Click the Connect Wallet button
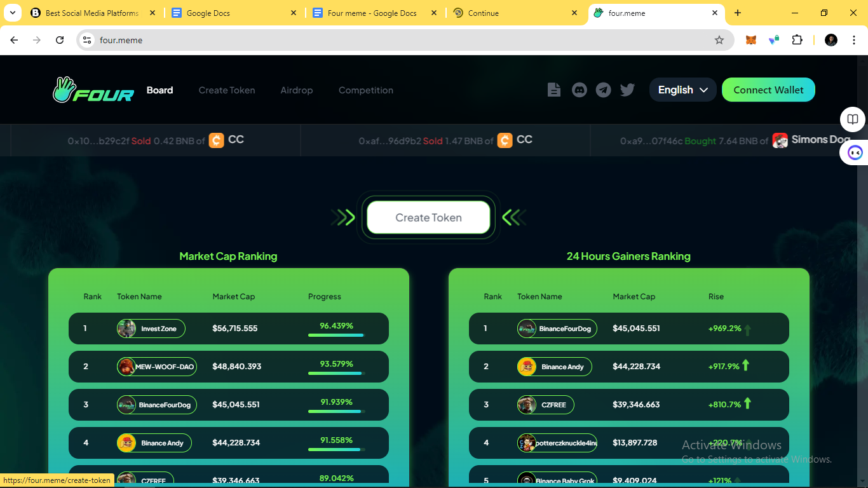868x488 pixels. [768, 90]
